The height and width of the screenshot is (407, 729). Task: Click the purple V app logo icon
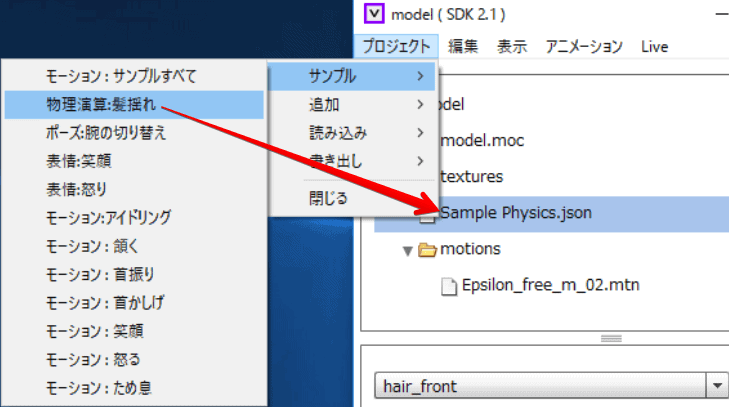pos(373,14)
